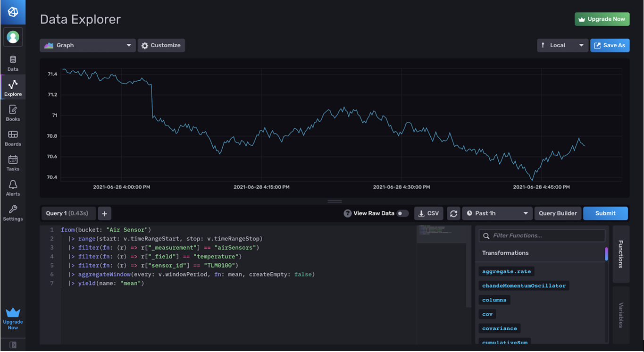Open Books in the sidebar

point(13,113)
